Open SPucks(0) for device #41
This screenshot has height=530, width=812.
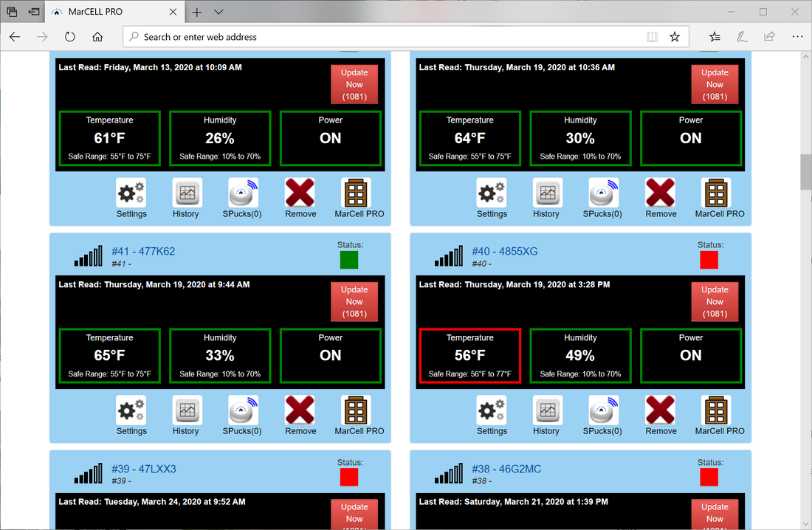pyautogui.click(x=242, y=416)
